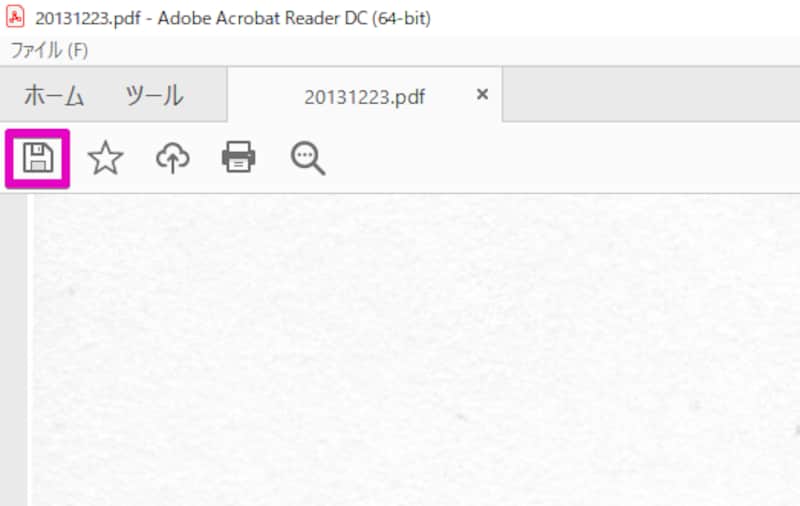Click inside the blank PDF page area
Screen dimensions: 800x506
point(416,350)
